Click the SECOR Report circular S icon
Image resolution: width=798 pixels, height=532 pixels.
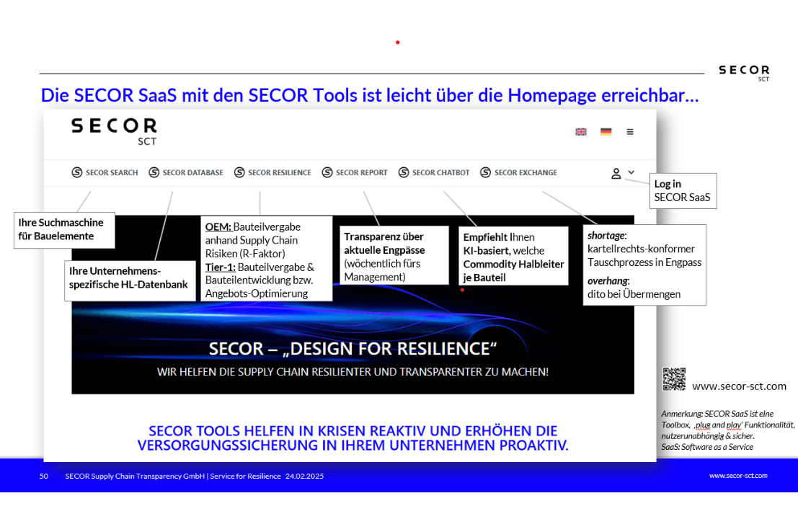(x=327, y=173)
